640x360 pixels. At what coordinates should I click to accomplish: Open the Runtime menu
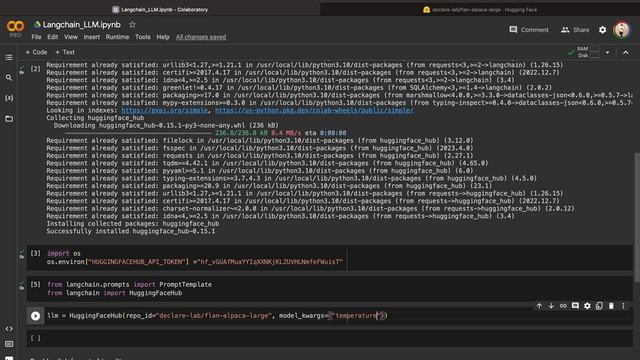pos(117,37)
